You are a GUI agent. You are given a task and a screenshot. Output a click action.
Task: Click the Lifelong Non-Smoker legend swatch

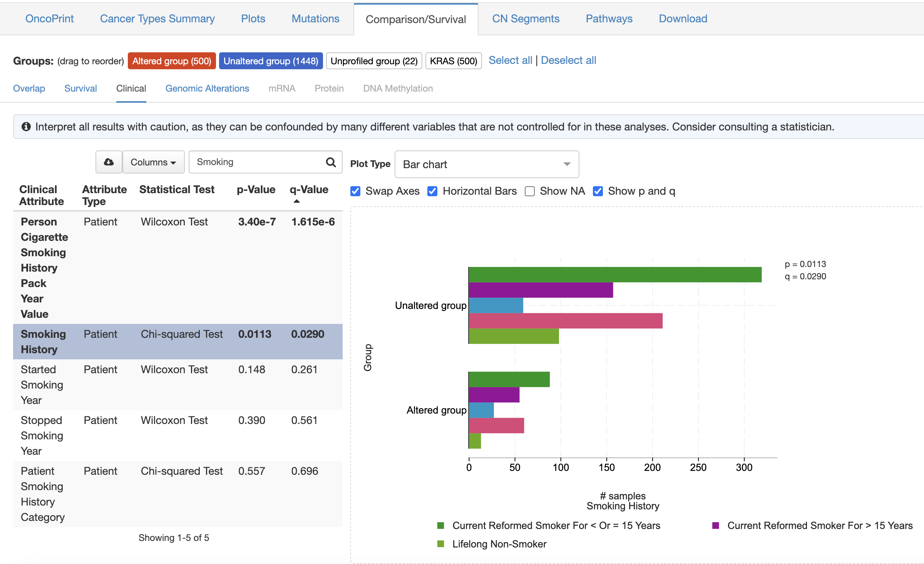pos(441,544)
